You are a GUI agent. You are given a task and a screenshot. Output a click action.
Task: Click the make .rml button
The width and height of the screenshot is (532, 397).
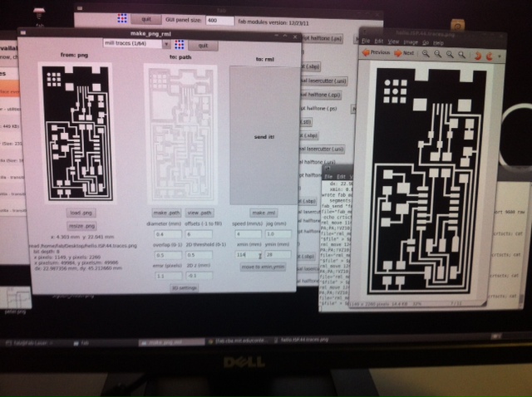(x=264, y=213)
